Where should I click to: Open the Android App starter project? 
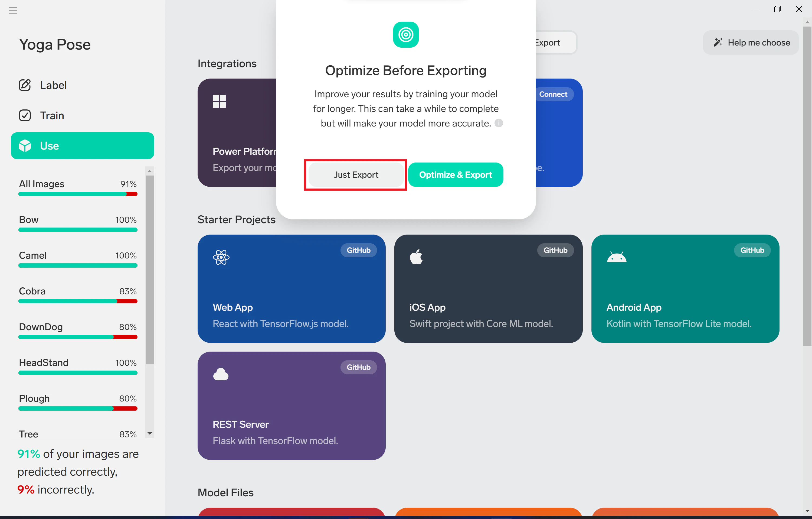click(x=685, y=289)
